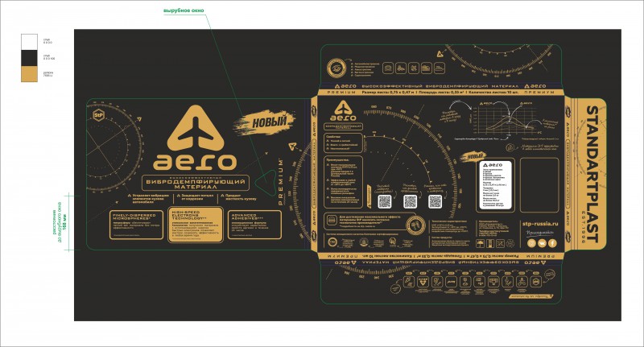This screenshot has height=347, width=644.
Task: Click the white color swatch in the legend
Action: click(x=29, y=43)
